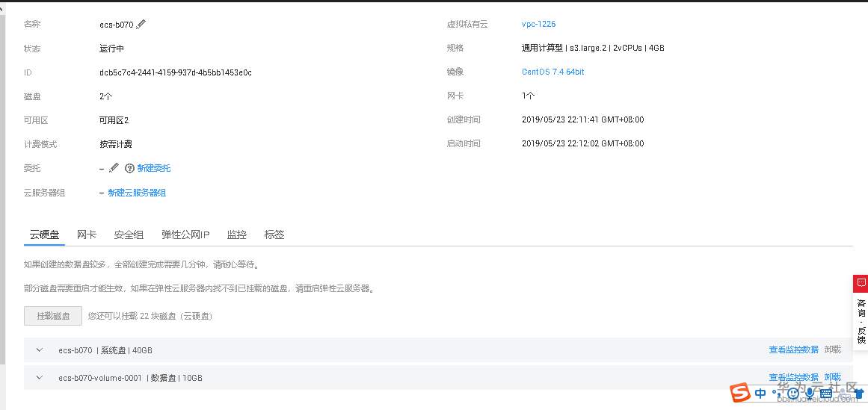The image size is (868, 410).
Task: Click the shirt skin icon in IME bar
Action: coord(859,394)
